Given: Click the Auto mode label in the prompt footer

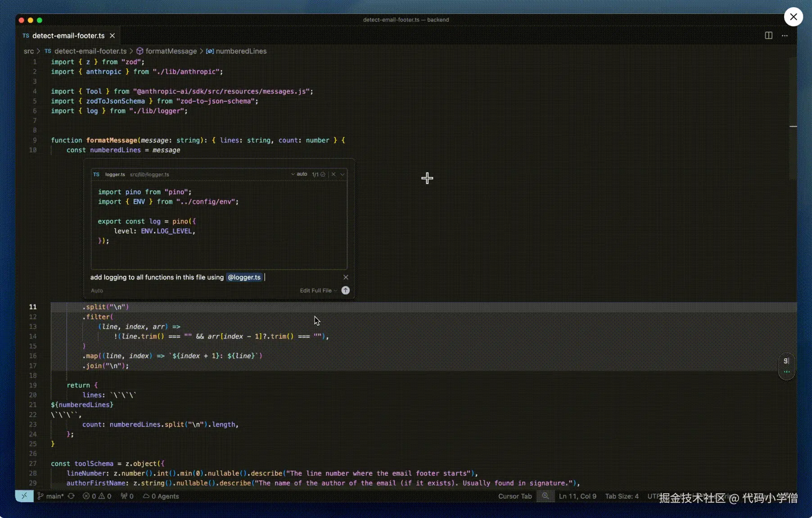Looking at the screenshot, I should (x=97, y=291).
